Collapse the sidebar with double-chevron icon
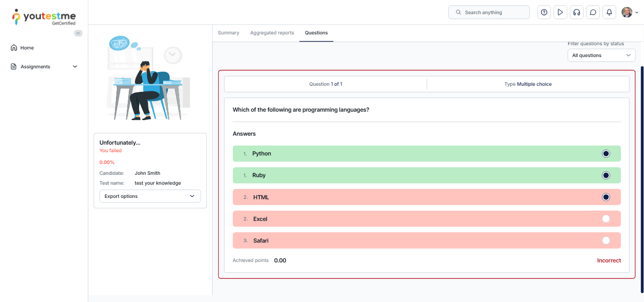Image resolution: width=644 pixels, height=302 pixels. (78, 33)
